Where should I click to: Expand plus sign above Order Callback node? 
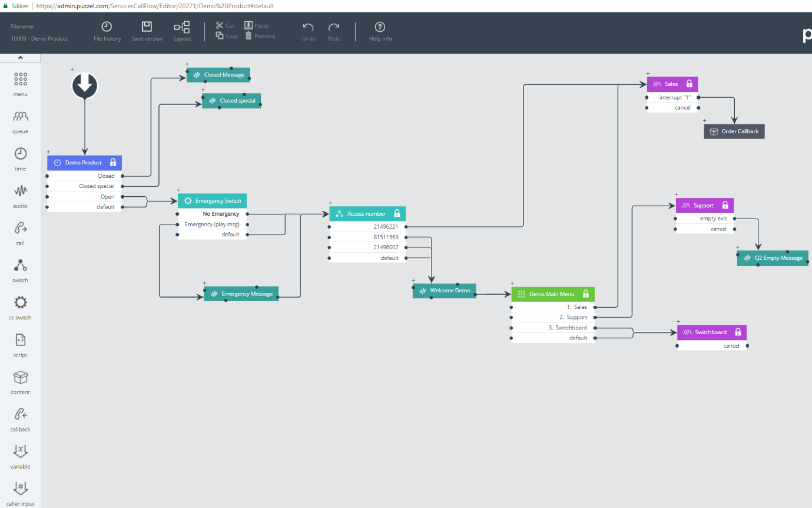(x=705, y=121)
